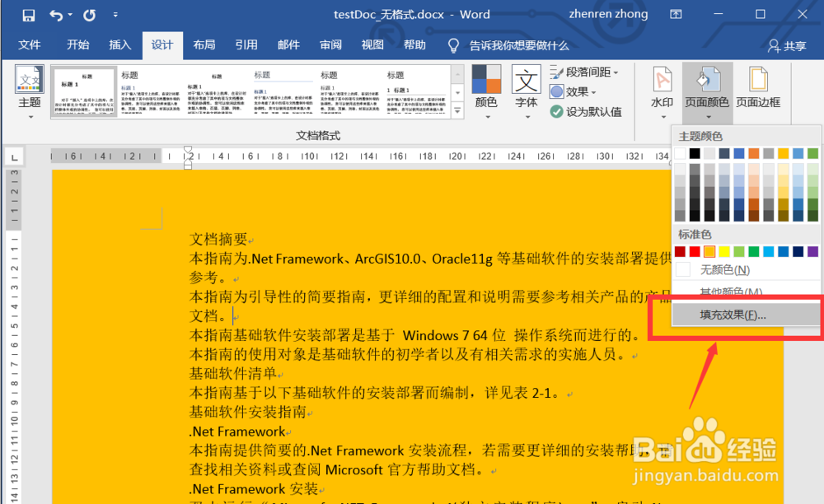Pick blue theme color swatch
824x504 pixels.
[x=739, y=153]
